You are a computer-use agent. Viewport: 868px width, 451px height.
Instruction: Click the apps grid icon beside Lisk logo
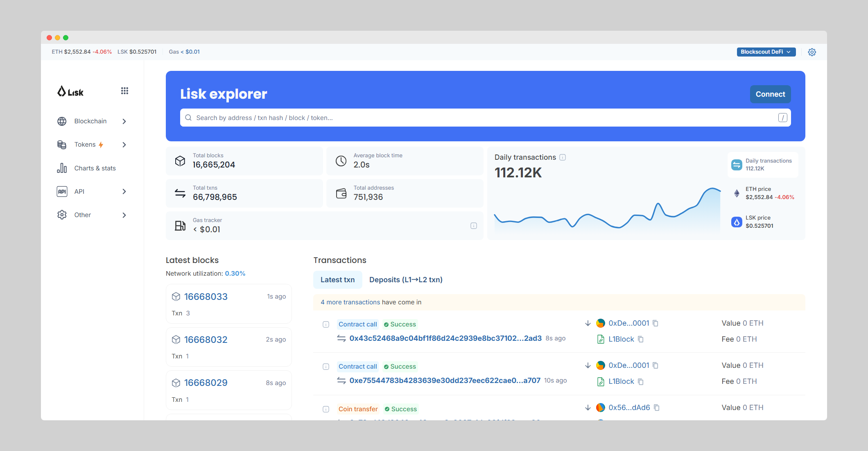pyautogui.click(x=124, y=91)
